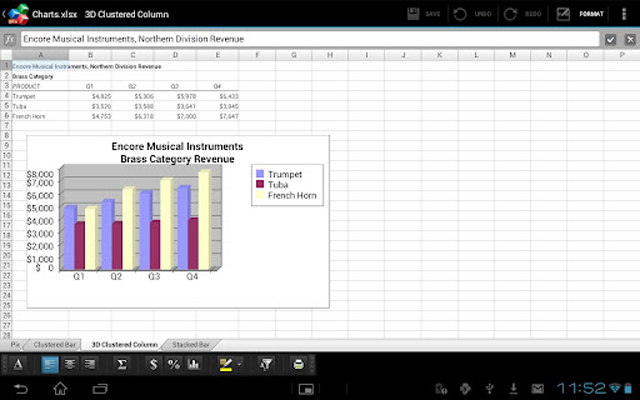Viewport: 640px width, 400px height.
Task: Open highlight color dropdown arrow
Action: [240, 364]
